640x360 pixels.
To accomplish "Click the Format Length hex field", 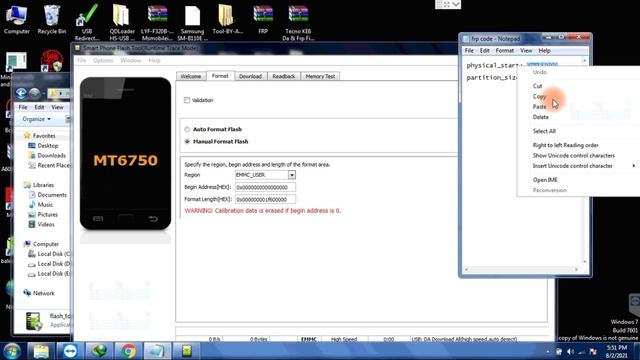I will coord(265,200).
